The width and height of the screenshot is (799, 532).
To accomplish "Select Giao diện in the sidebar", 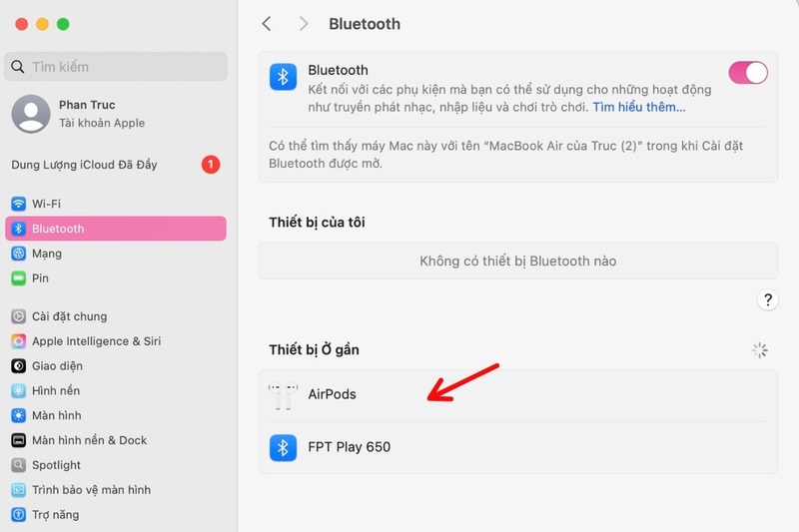I will coord(116,366).
